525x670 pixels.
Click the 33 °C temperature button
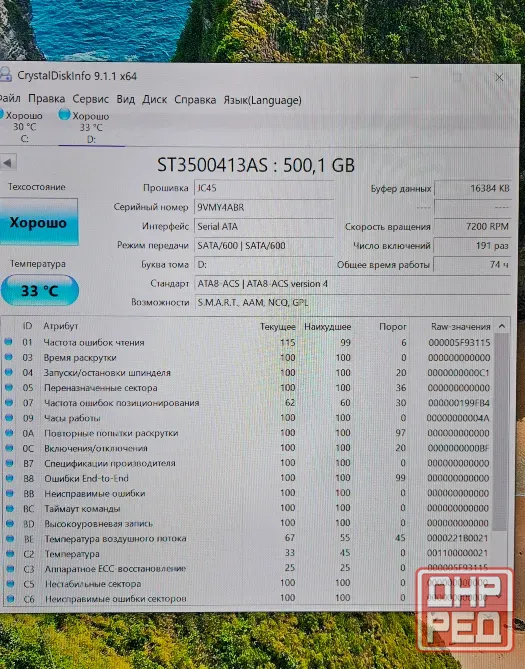[x=40, y=291]
